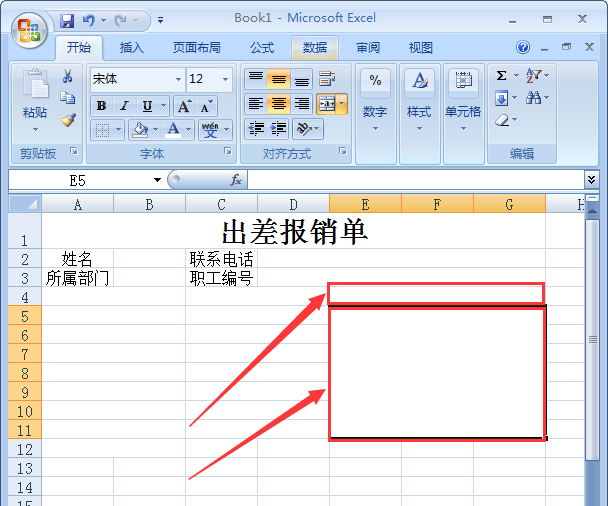Click the Redo arrow icon
Viewport: 608px width, 506px height.
[121, 20]
